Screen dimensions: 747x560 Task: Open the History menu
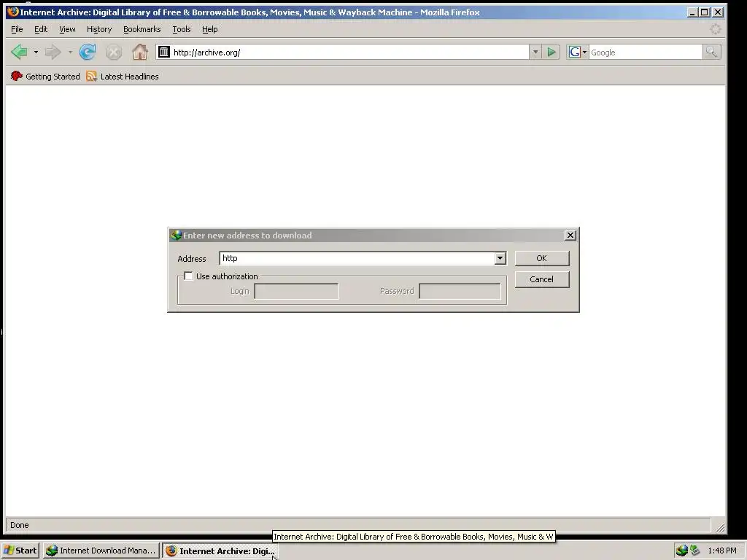pos(99,29)
